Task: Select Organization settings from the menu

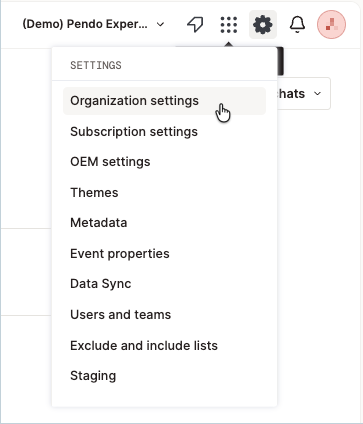Action: tap(164, 101)
